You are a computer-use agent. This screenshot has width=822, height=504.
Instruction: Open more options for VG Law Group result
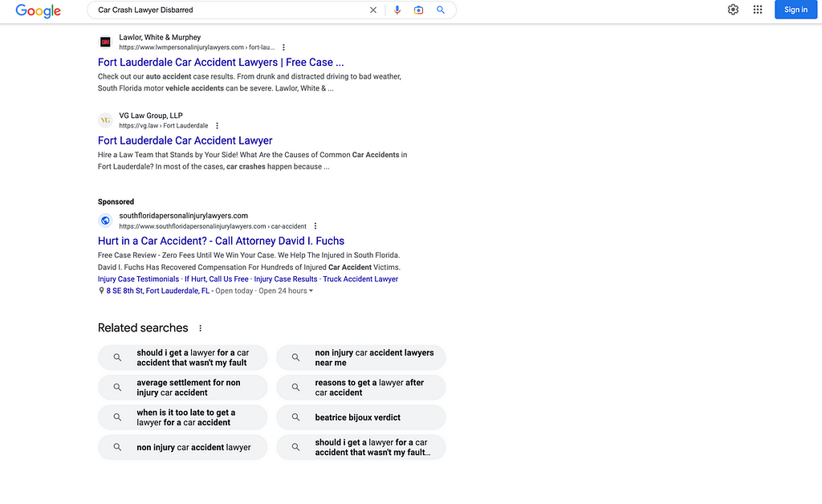(x=217, y=126)
